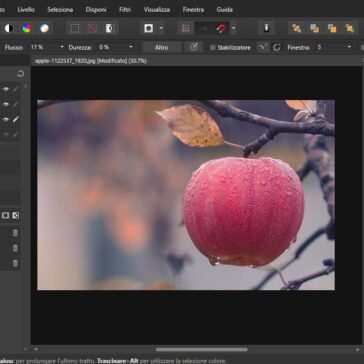Open Snapping options dropdown arrow
Image resolution: width=364 pixels, height=364 pixels.
tap(234, 28)
